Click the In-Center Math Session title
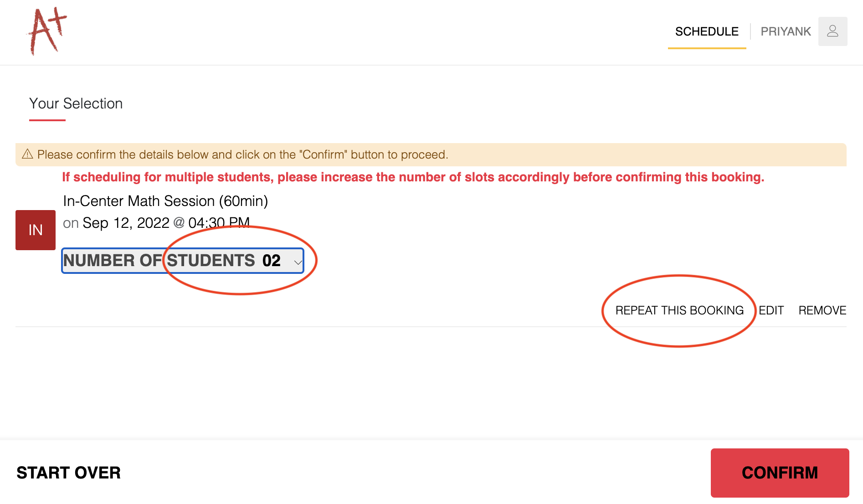Screen dimensions: 863x504 coord(165,201)
